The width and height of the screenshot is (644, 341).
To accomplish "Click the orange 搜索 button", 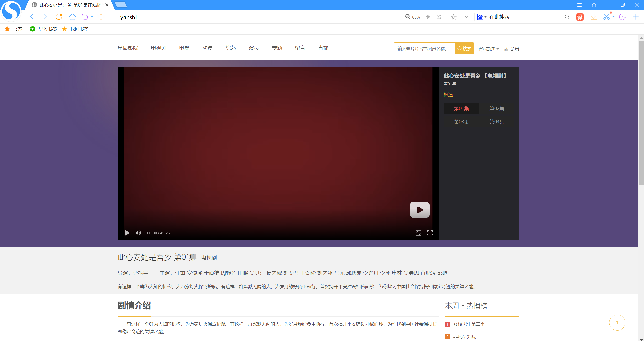I will point(464,48).
